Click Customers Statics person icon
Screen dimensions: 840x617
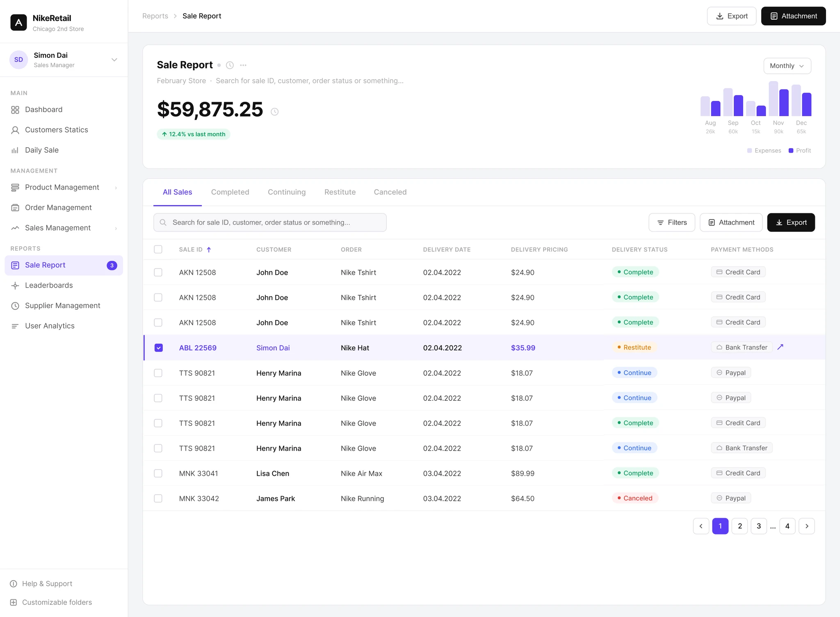(15, 130)
